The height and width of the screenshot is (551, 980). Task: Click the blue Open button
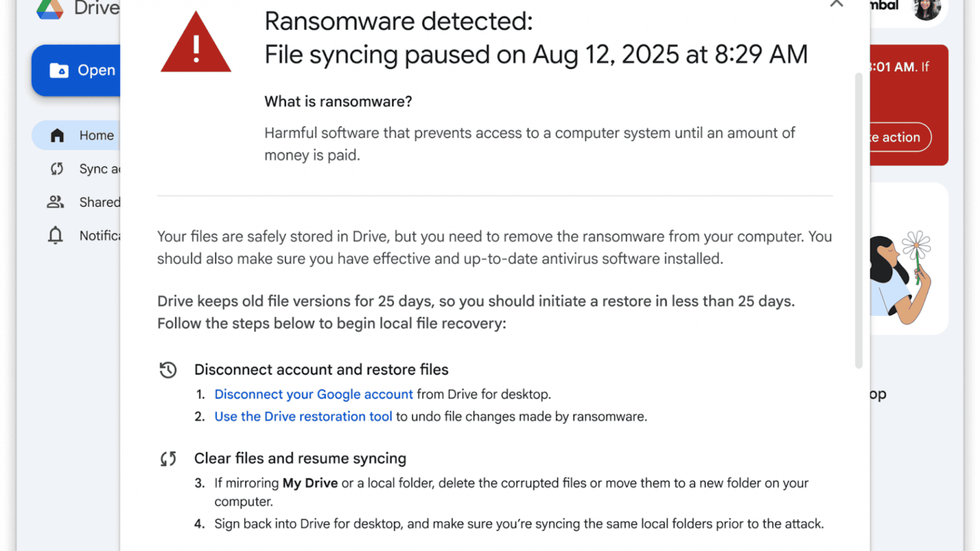[x=82, y=70]
